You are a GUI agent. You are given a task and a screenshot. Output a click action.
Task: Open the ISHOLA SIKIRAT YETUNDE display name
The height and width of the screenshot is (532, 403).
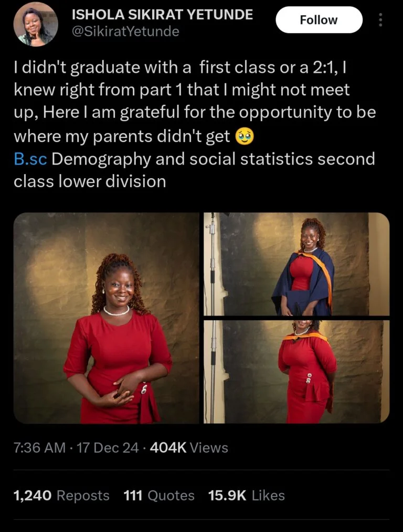coord(162,14)
